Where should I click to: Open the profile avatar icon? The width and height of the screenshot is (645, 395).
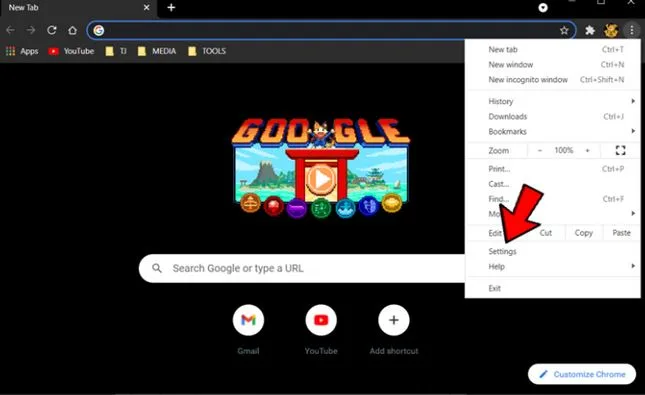[x=611, y=30]
